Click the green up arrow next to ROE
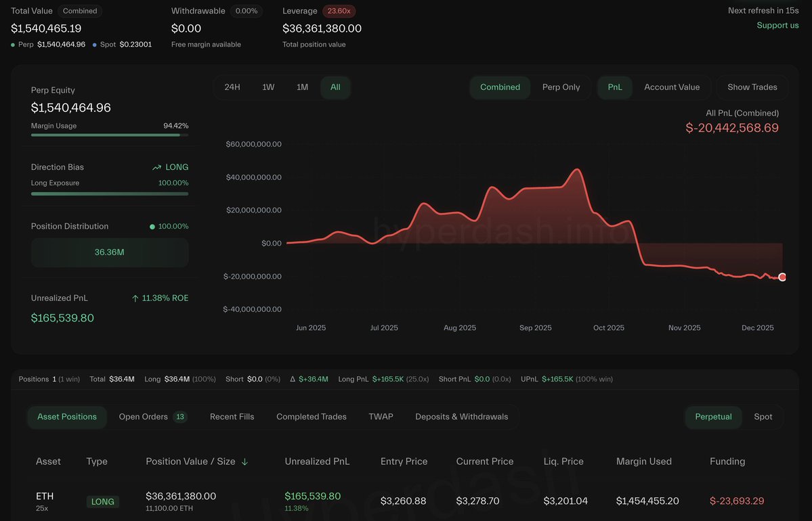Viewport: 812px width, 521px height. pyautogui.click(x=135, y=298)
